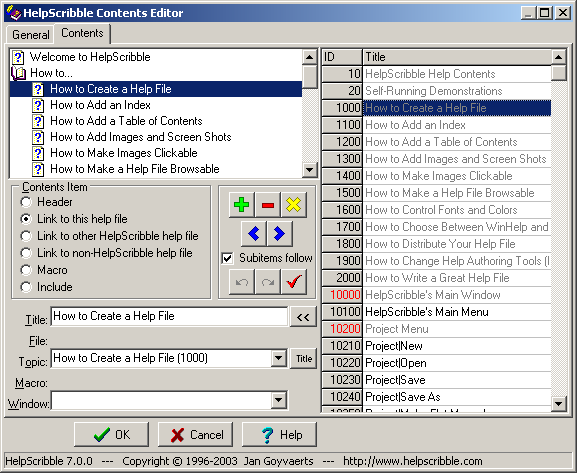
Task: Click the OK button
Action: pyautogui.click(x=111, y=435)
